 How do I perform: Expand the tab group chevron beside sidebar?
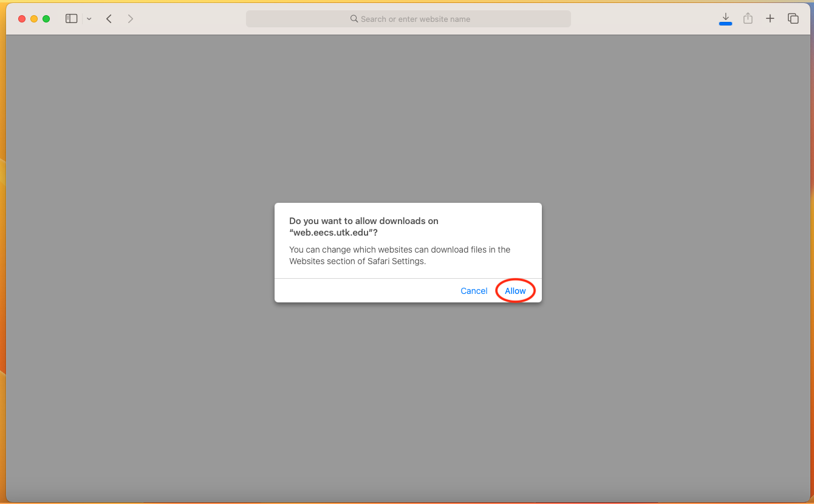[89, 19]
